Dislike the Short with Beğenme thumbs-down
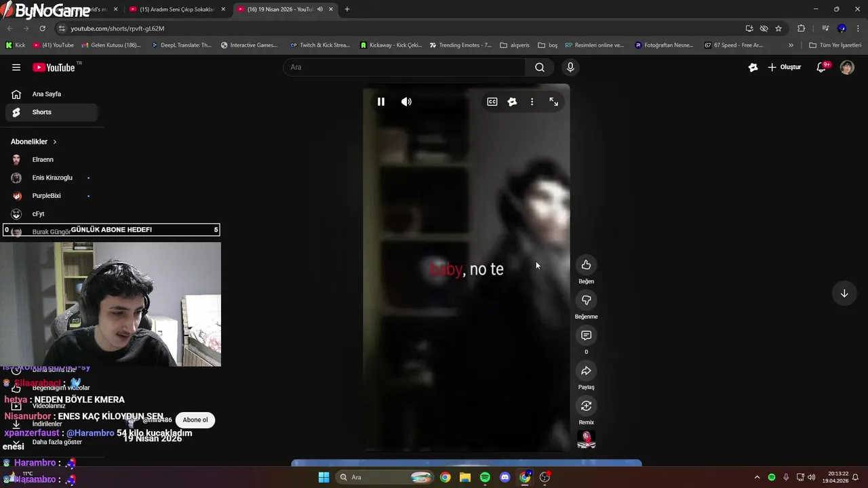The width and height of the screenshot is (868, 488). pos(586,300)
